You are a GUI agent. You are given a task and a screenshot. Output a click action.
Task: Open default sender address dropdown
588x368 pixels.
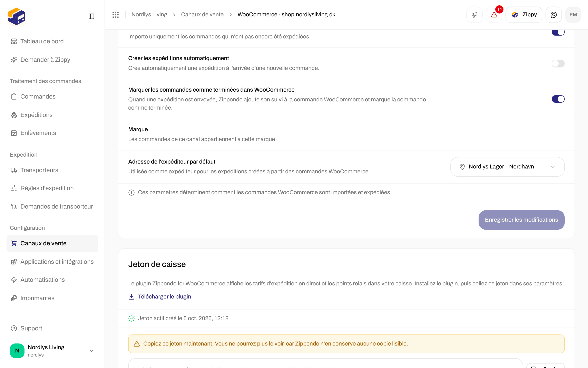pyautogui.click(x=507, y=167)
